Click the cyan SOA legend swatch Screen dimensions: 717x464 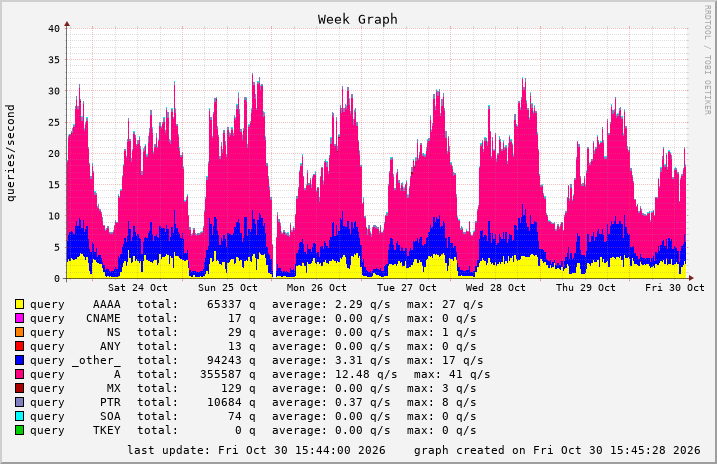tap(19, 416)
